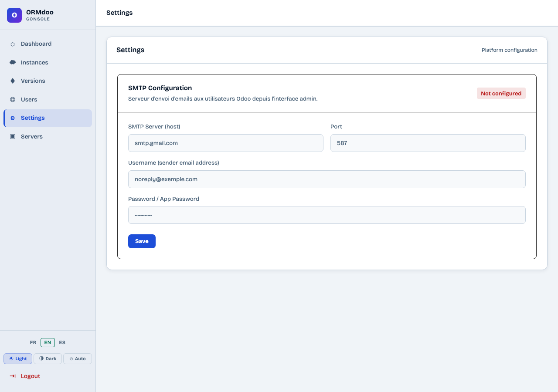Focus the SMTP Server host field

226,143
